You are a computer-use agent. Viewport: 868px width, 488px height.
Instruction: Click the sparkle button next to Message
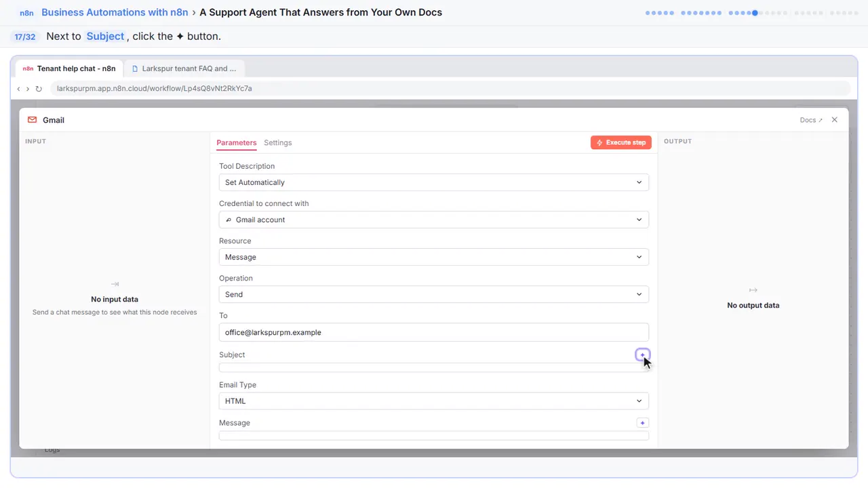coord(643,423)
